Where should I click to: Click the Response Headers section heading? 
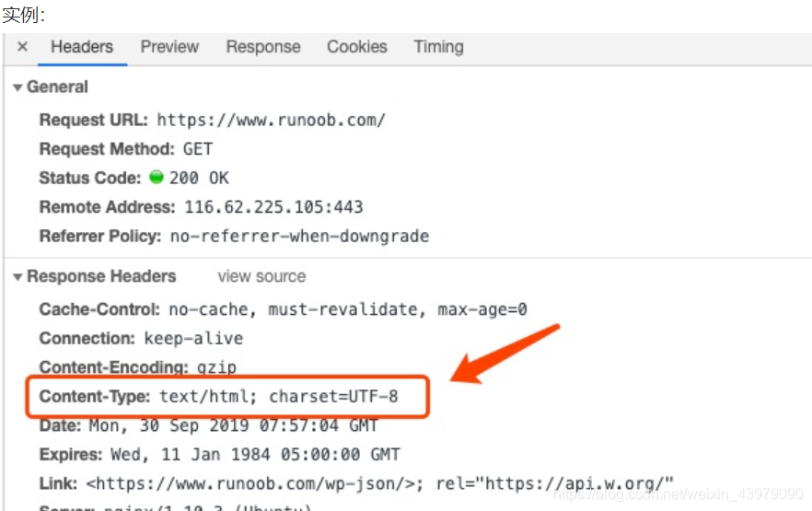(101, 276)
